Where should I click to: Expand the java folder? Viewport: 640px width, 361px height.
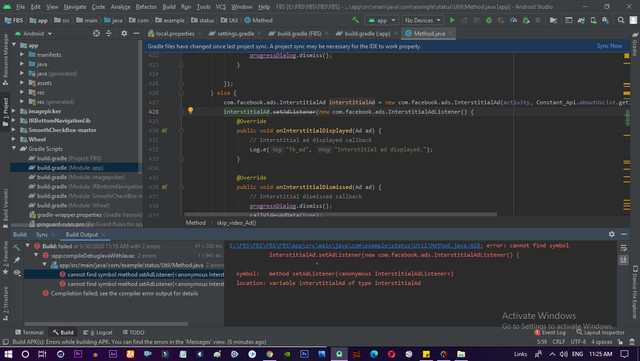[x=22, y=64]
